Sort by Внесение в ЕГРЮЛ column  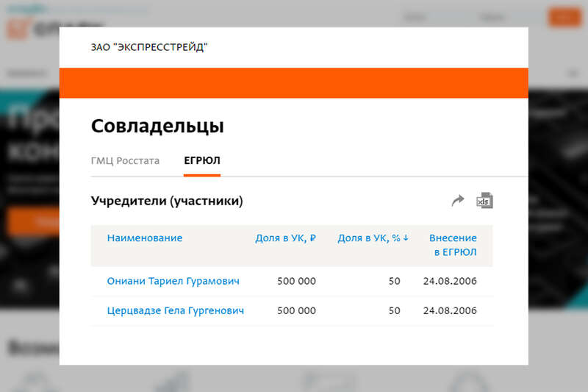click(453, 245)
